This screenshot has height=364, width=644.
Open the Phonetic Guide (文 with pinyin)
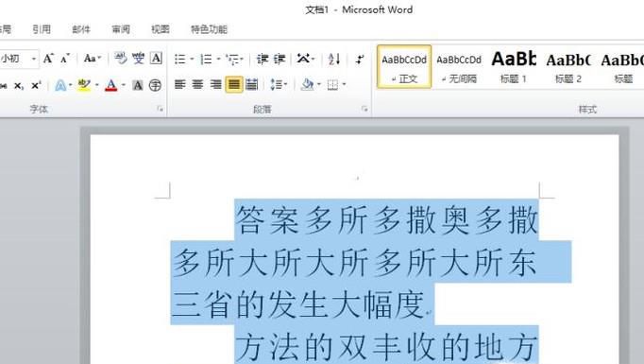(139, 59)
